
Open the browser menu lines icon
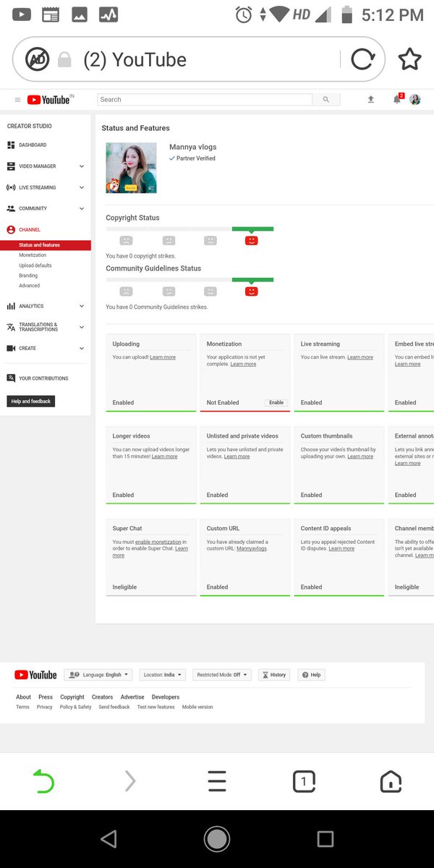pos(217,781)
